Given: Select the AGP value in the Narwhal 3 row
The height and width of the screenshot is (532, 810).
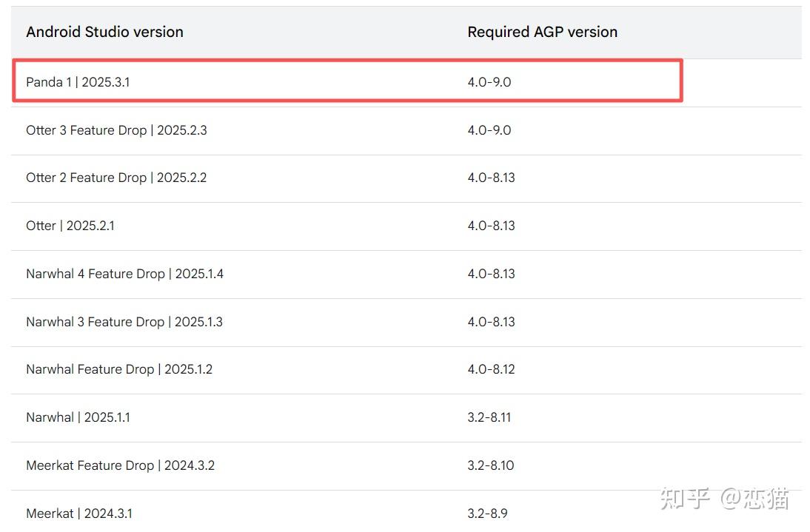Looking at the screenshot, I should point(492,321).
